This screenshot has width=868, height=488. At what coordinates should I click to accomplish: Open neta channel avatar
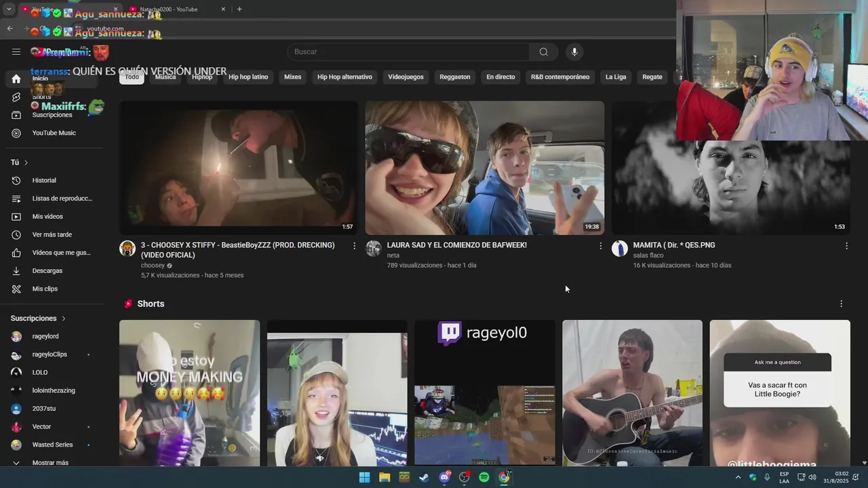pyautogui.click(x=374, y=248)
